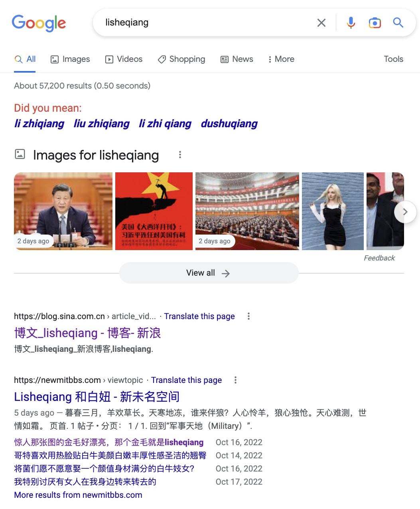Open the red poster image thumbnail
Screen dimensions: 420x509
point(154,211)
